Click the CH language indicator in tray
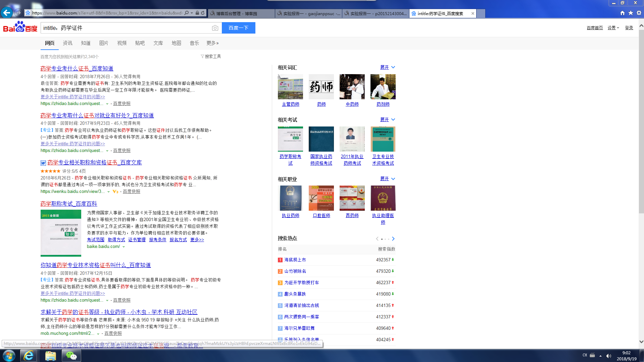Screen dimensions: 644x362 coord(585,355)
